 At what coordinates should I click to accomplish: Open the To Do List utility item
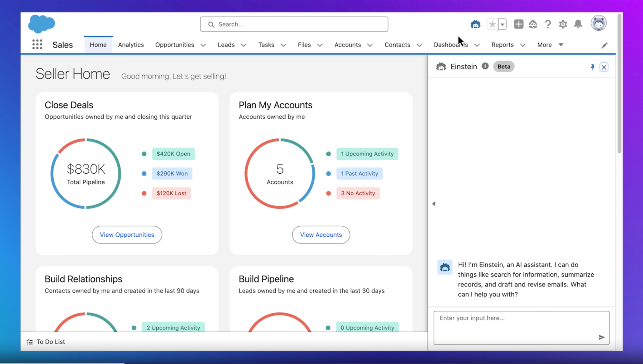[x=46, y=342]
